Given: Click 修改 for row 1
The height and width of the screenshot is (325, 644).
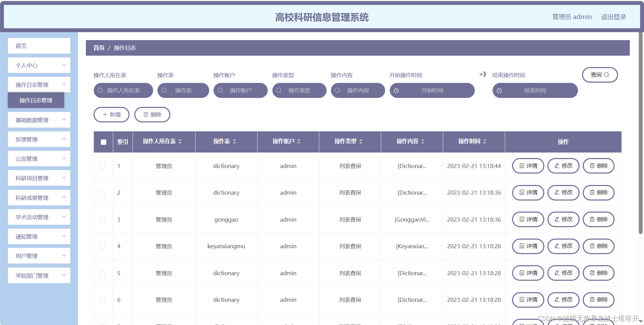Looking at the screenshot, I should [x=563, y=166].
